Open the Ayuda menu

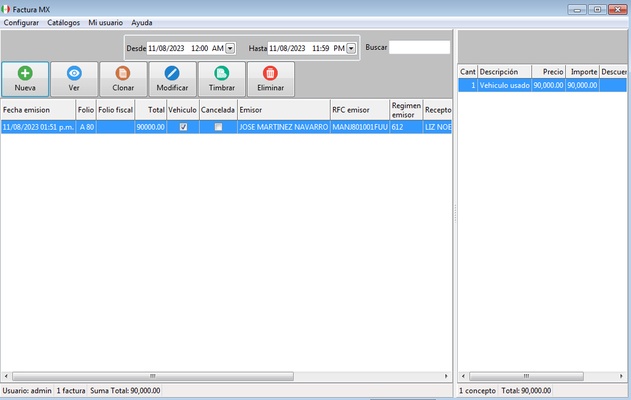(142, 23)
